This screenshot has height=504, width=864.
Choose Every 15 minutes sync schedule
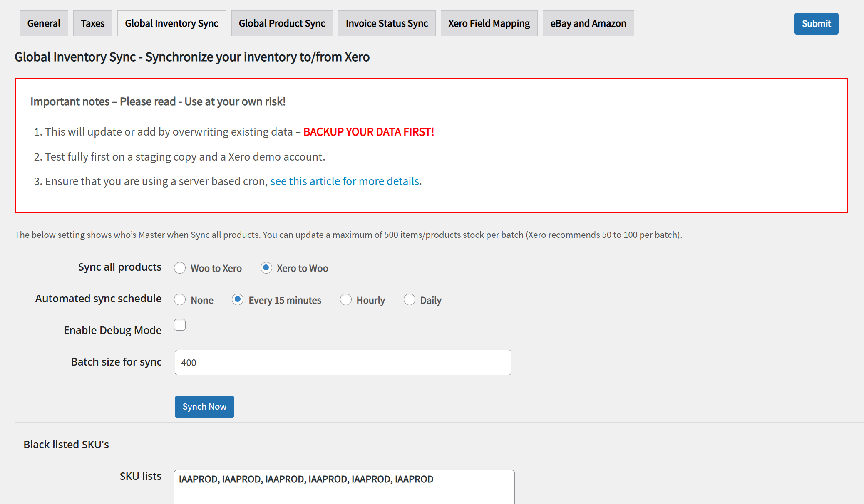click(x=238, y=299)
